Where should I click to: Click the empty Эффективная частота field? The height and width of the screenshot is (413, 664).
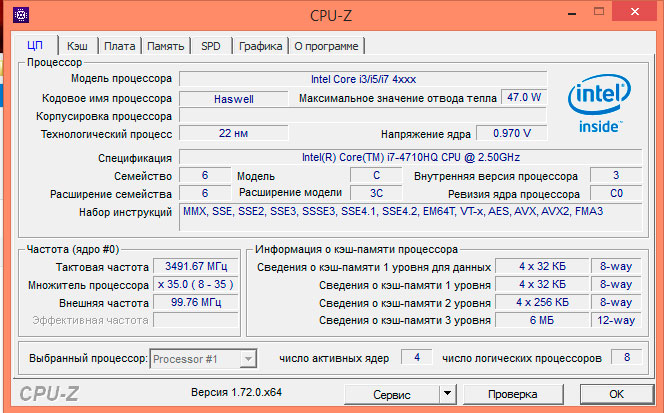pos(196,320)
